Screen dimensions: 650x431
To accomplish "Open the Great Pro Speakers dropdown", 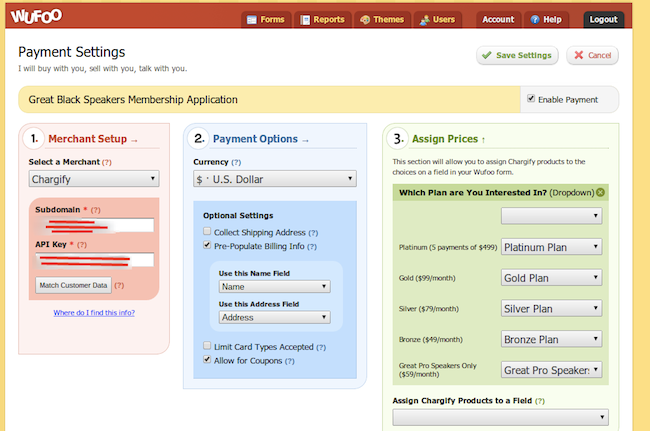I will (x=551, y=370).
